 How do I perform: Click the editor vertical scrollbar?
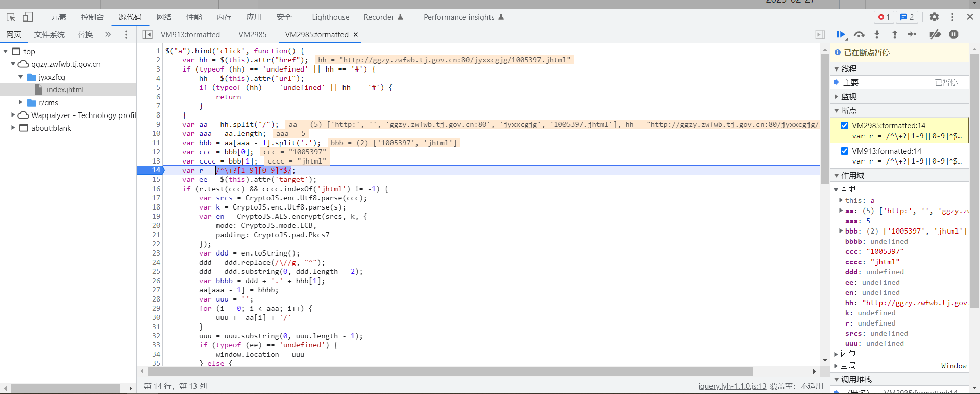coord(825,119)
